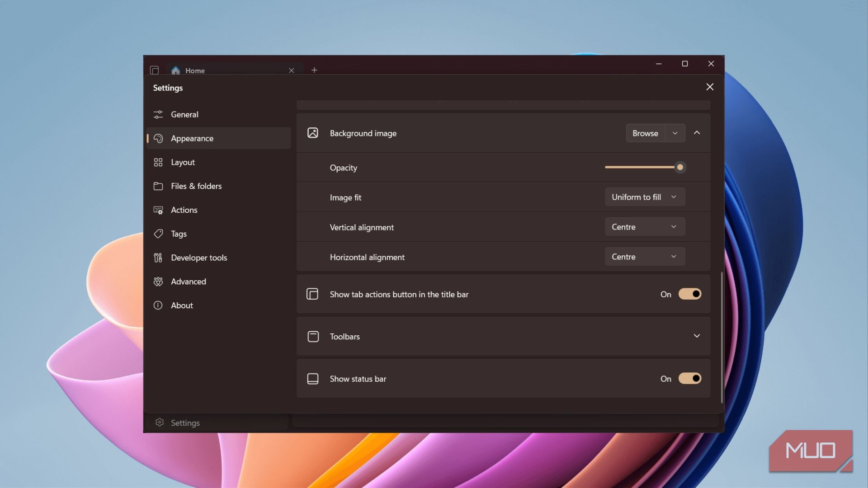Open the Horizontal alignment dropdown
This screenshot has height=488, width=868.
(x=645, y=257)
